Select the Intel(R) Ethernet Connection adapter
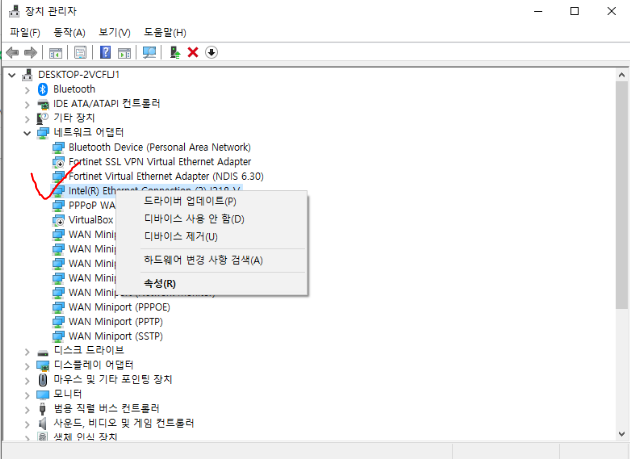This screenshot has width=630, height=459. point(146,189)
